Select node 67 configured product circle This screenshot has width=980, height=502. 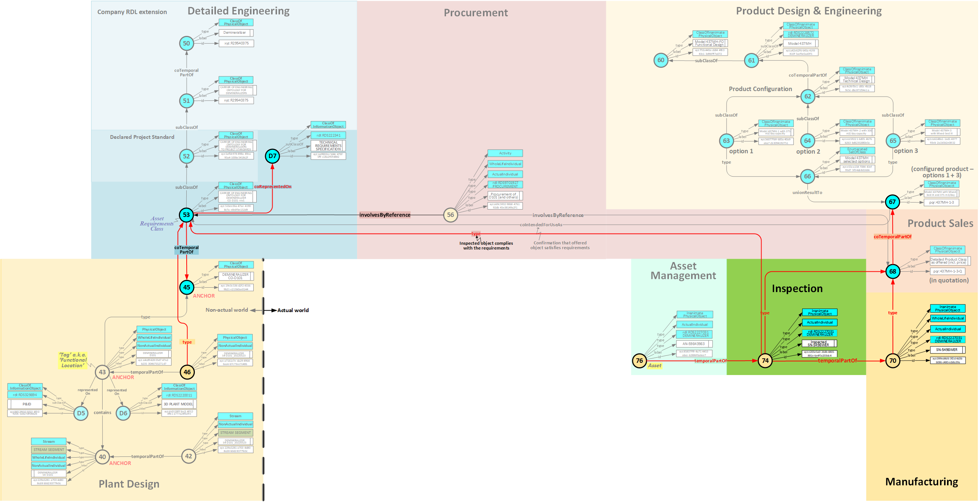click(893, 202)
